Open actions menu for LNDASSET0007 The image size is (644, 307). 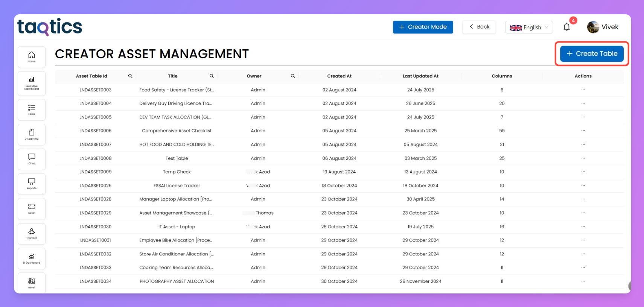click(583, 144)
